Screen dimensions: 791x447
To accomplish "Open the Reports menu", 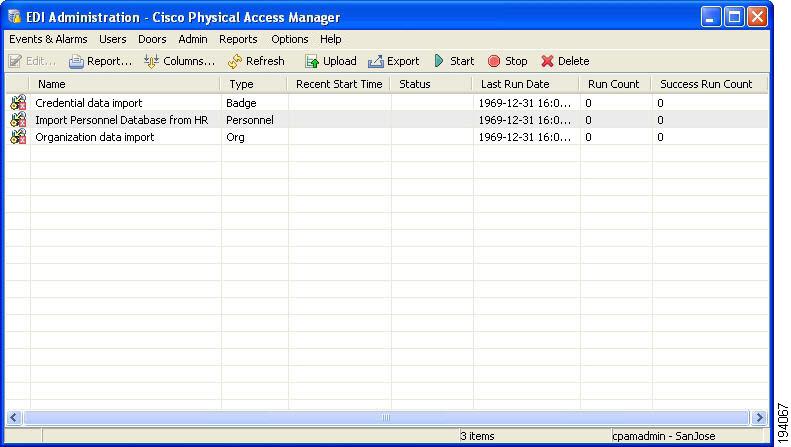I will coord(238,39).
